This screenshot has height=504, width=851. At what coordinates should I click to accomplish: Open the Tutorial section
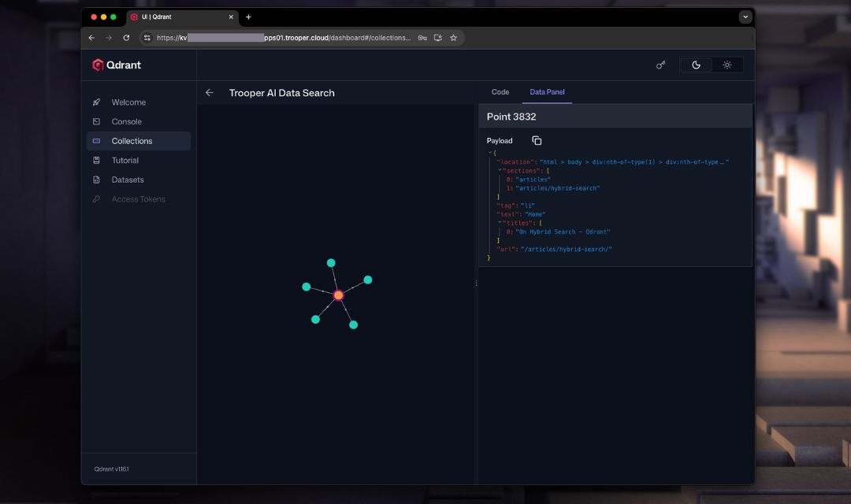(125, 160)
